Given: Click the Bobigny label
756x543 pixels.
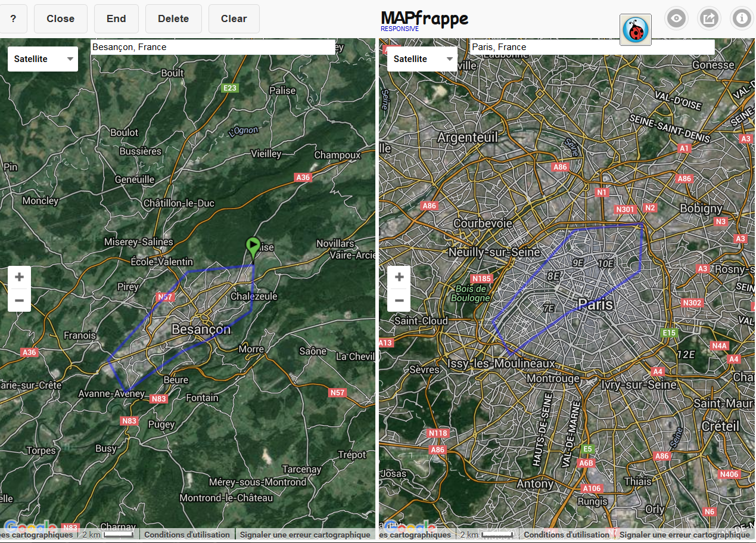Looking at the screenshot, I should (701, 208).
